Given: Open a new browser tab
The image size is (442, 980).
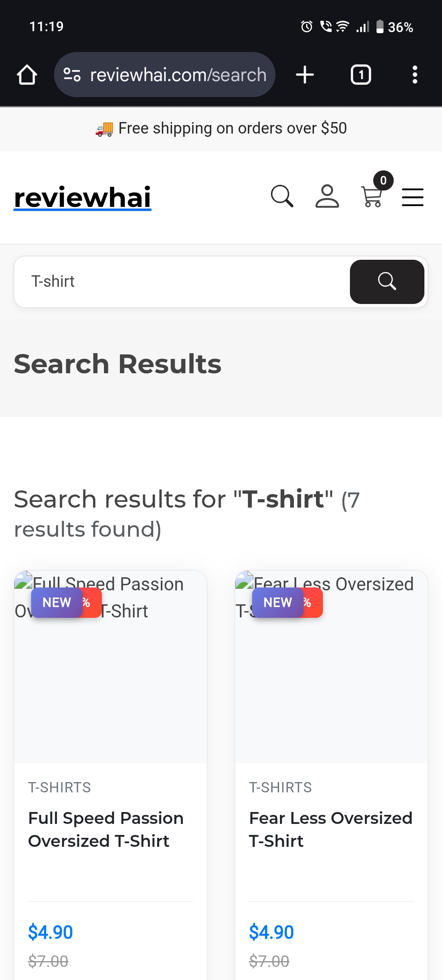Looking at the screenshot, I should [305, 75].
